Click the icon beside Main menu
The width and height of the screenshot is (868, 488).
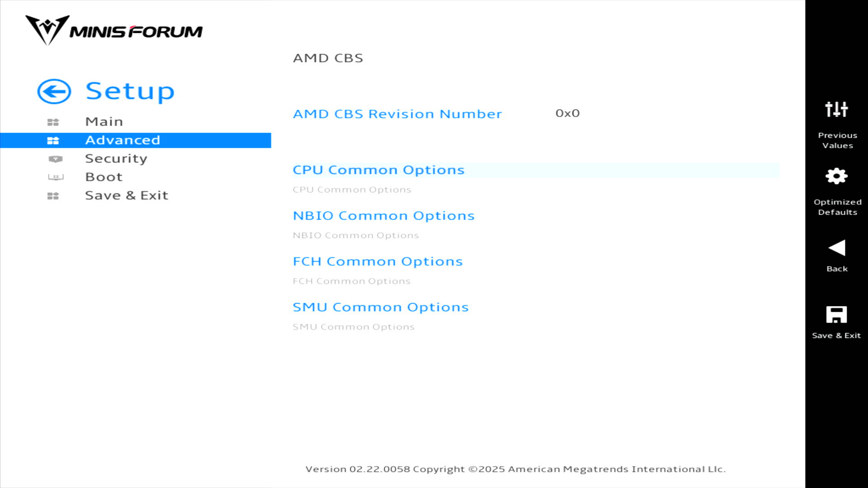[x=53, y=122]
